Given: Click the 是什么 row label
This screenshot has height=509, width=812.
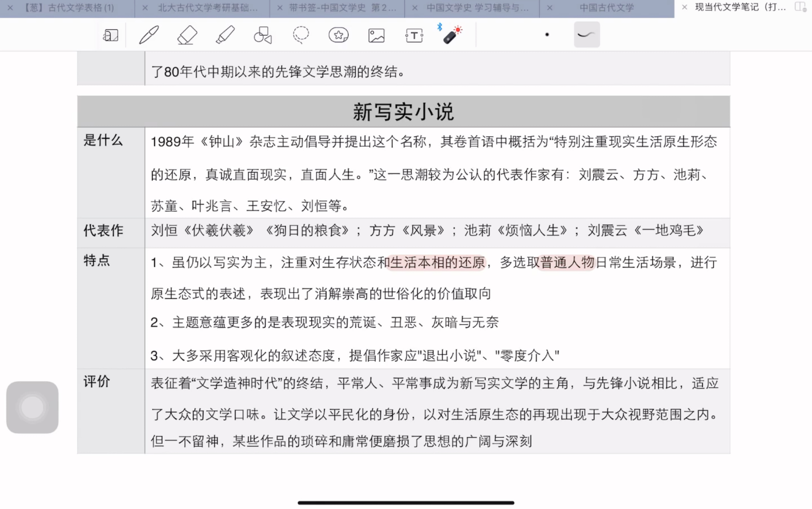Looking at the screenshot, I should pos(103,140).
